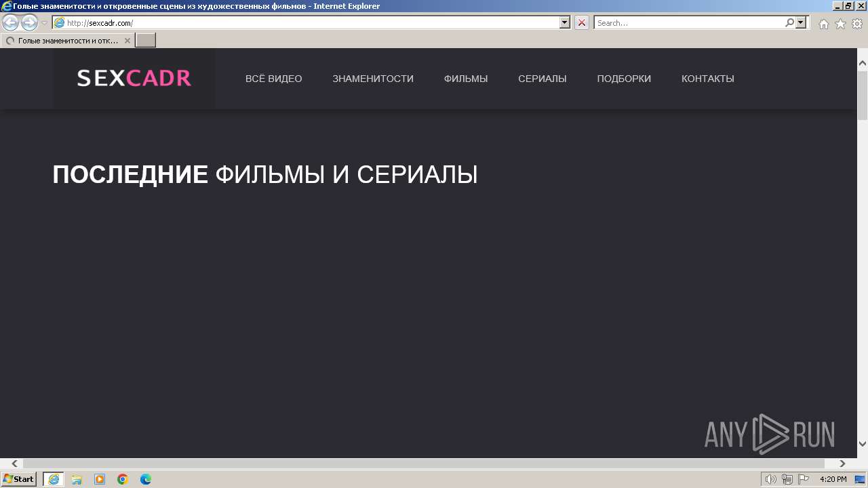868x488 pixels.
Task: Open the Windows Start button
Action: click(x=18, y=479)
